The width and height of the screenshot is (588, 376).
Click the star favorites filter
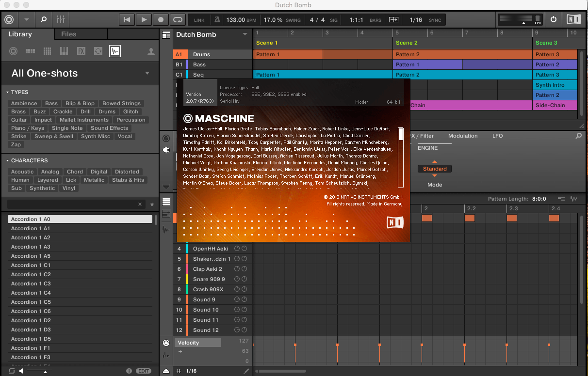point(152,204)
